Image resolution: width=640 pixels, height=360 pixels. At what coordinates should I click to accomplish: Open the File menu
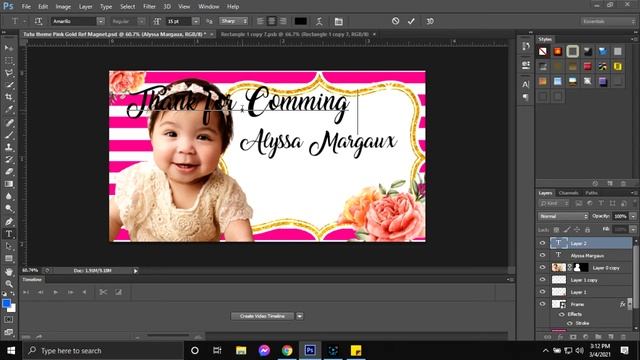26,7
